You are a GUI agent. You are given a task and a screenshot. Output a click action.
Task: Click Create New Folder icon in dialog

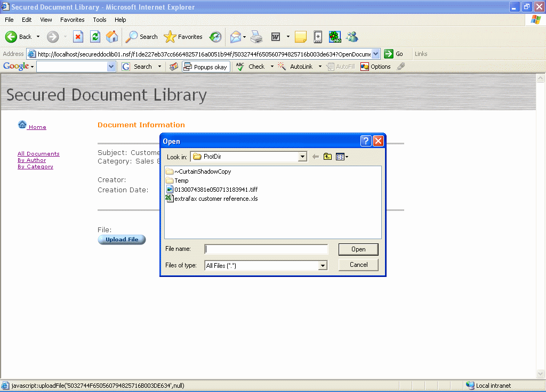click(327, 157)
